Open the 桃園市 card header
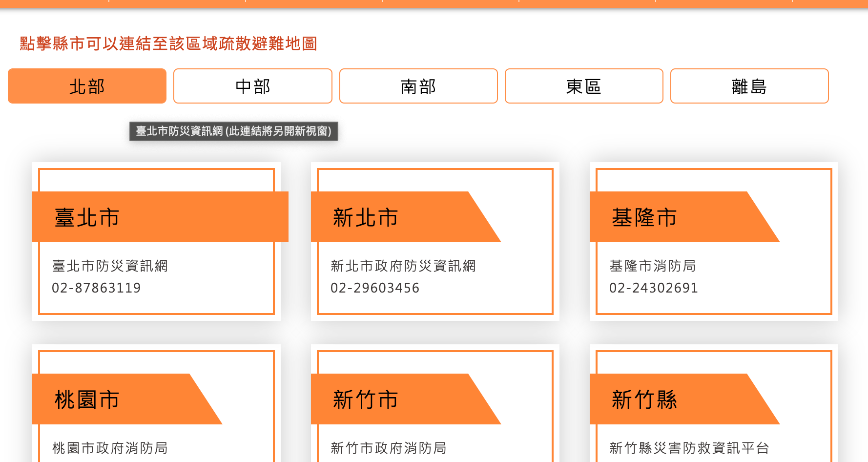Image resolution: width=868 pixels, height=462 pixels. tap(127, 399)
